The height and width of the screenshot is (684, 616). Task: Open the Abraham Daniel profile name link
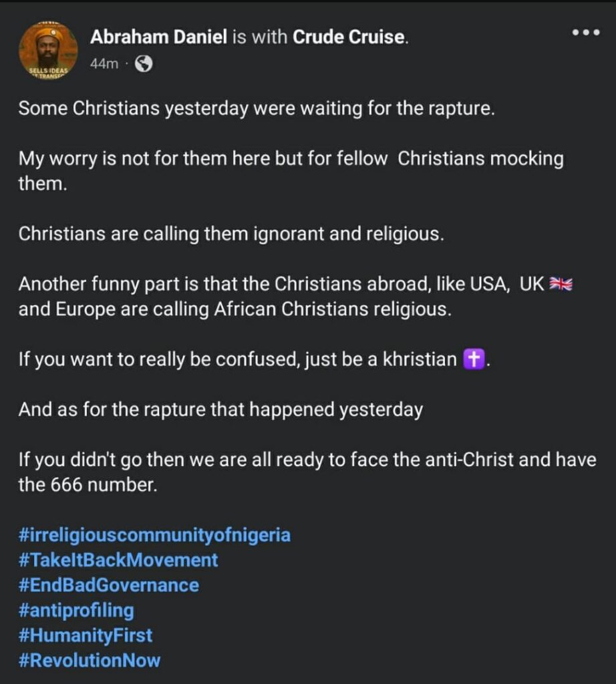(x=158, y=38)
